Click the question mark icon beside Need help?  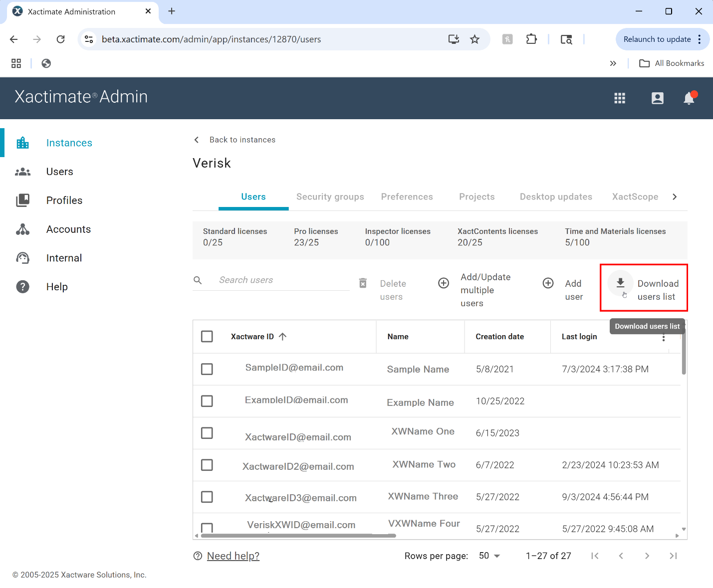[198, 556]
